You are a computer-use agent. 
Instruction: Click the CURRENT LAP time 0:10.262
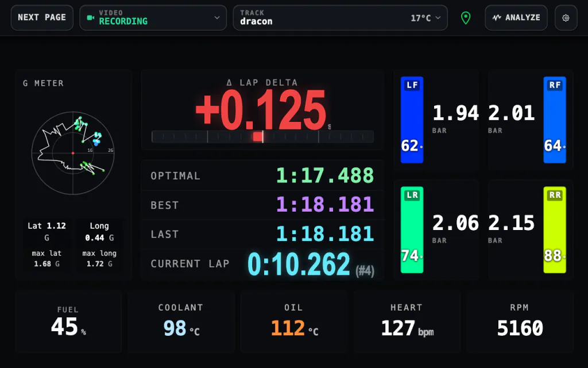pos(299,264)
